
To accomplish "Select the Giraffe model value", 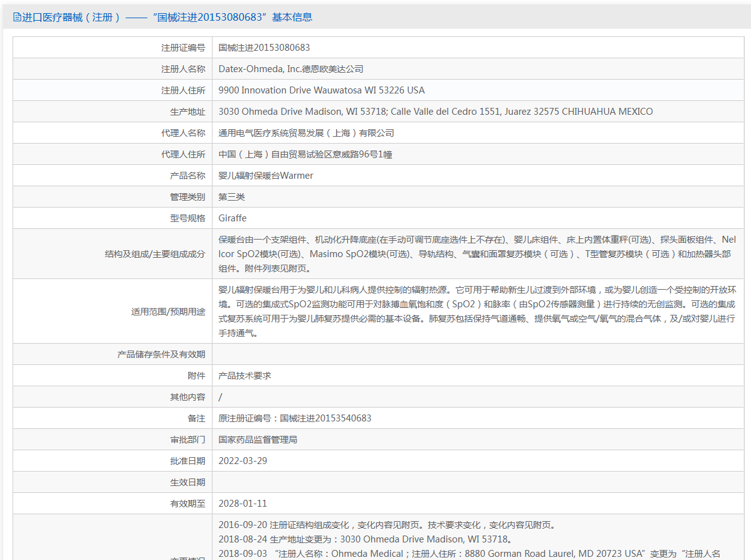I will tap(233, 218).
